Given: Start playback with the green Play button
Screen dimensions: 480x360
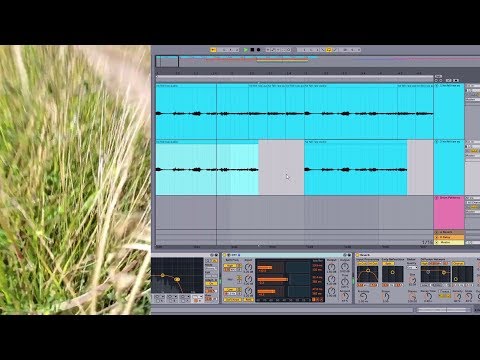Looking at the screenshot, I should [x=246, y=50].
